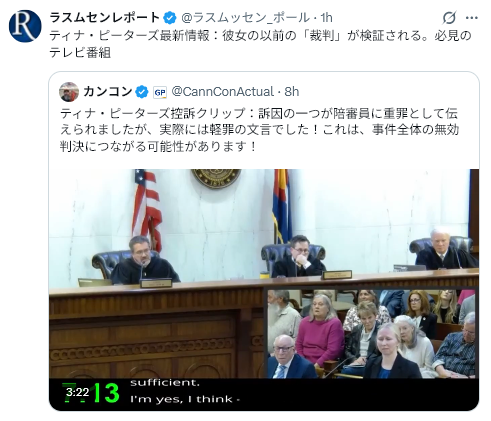
Task: Open the ラスムセンレポート profile avatar
Action: pyautogui.click(x=25, y=26)
